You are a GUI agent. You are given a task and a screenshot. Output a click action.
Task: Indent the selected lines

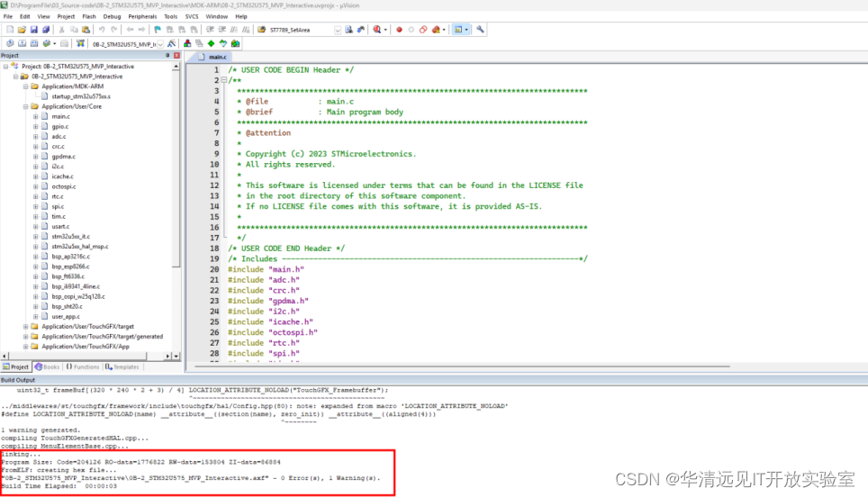click(210, 30)
